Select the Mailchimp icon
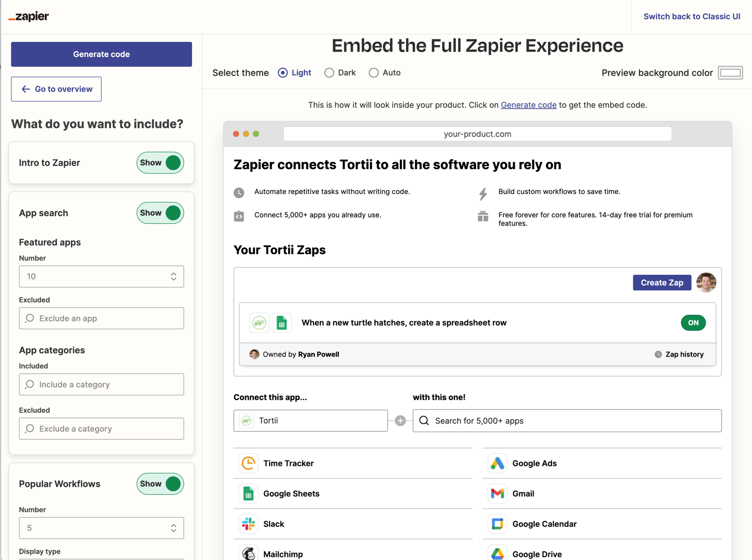Image resolution: width=752 pixels, height=560 pixels. pyautogui.click(x=248, y=553)
